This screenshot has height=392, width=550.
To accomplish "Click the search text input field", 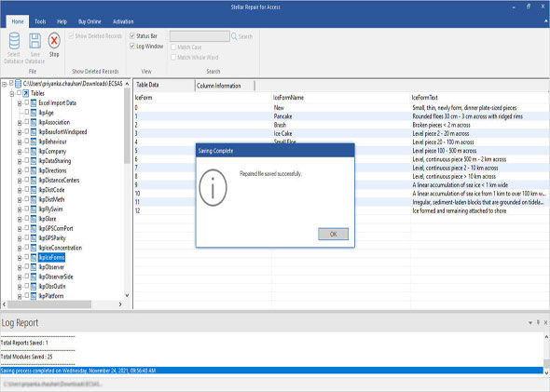I will point(199,36).
